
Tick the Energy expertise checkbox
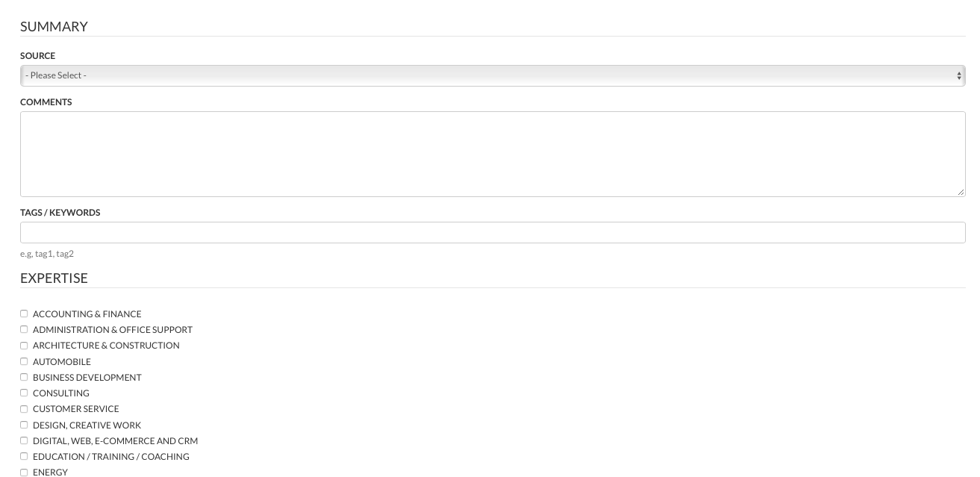24,472
